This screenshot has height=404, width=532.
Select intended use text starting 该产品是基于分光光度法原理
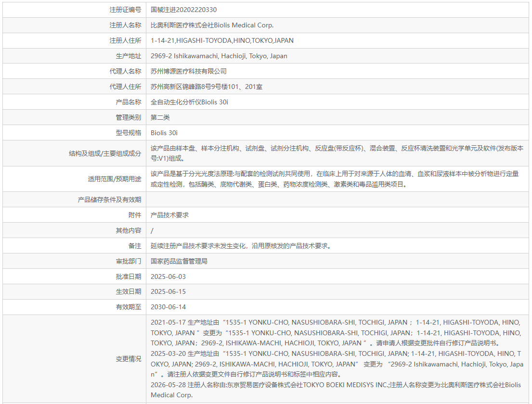pyautogui.click(x=335, y=179)
